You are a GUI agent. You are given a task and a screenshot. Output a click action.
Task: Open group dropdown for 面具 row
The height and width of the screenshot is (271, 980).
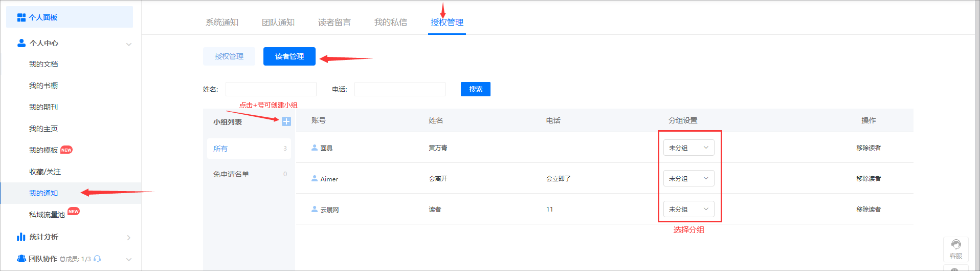coord(688,148)
